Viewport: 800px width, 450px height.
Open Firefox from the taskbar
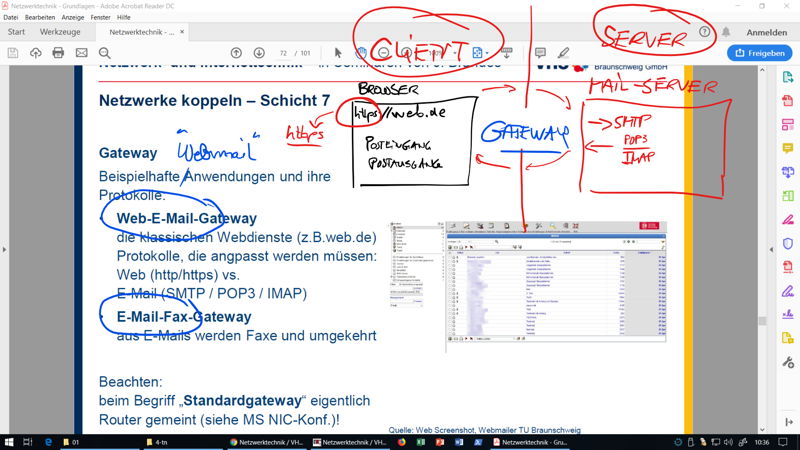point(402,442)
